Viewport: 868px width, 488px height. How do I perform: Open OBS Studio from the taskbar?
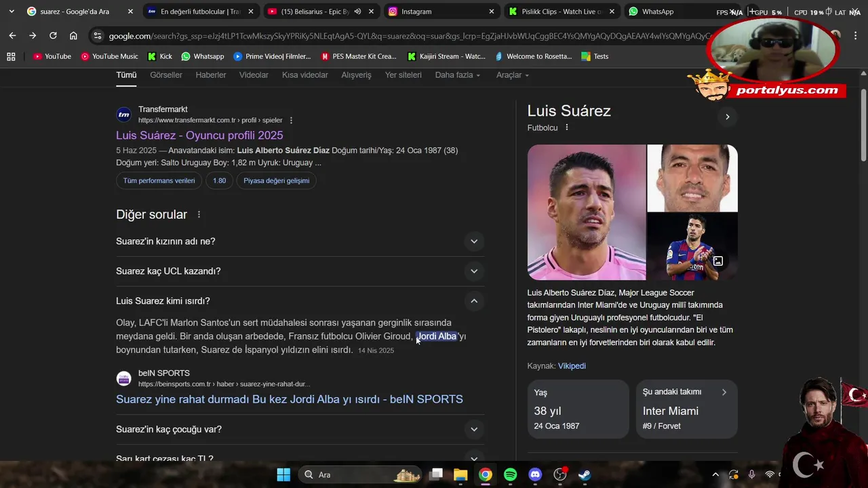point(560,474)
